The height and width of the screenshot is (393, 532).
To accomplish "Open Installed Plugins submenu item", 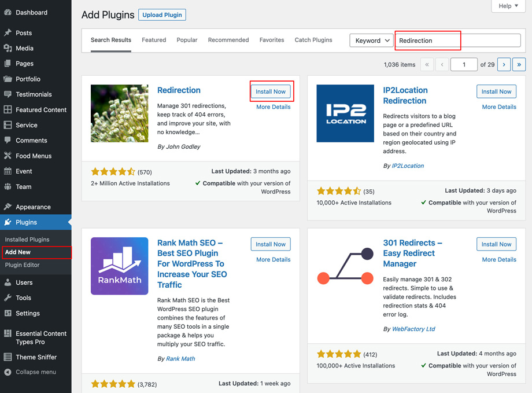I will click(27, 240).
